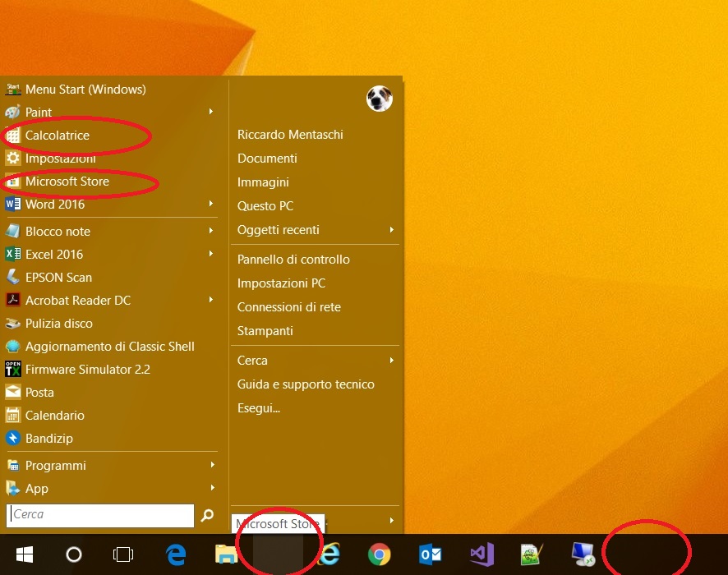The height and width of the screenshot is (575, 728).
Task: Open Outlook from the taskbar
Action: click(x=430, y=554)
